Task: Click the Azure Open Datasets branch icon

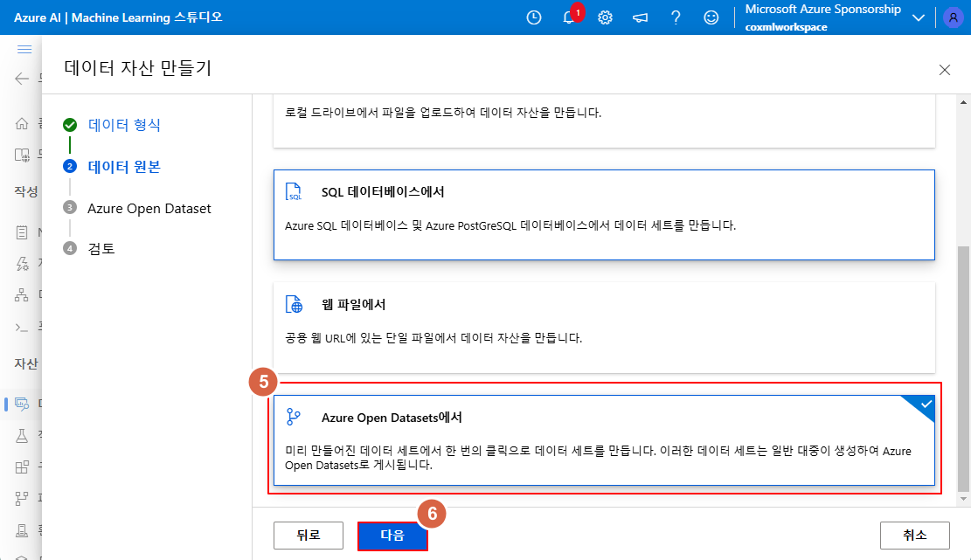Action: pyautogui.click(x=294, y=417)
